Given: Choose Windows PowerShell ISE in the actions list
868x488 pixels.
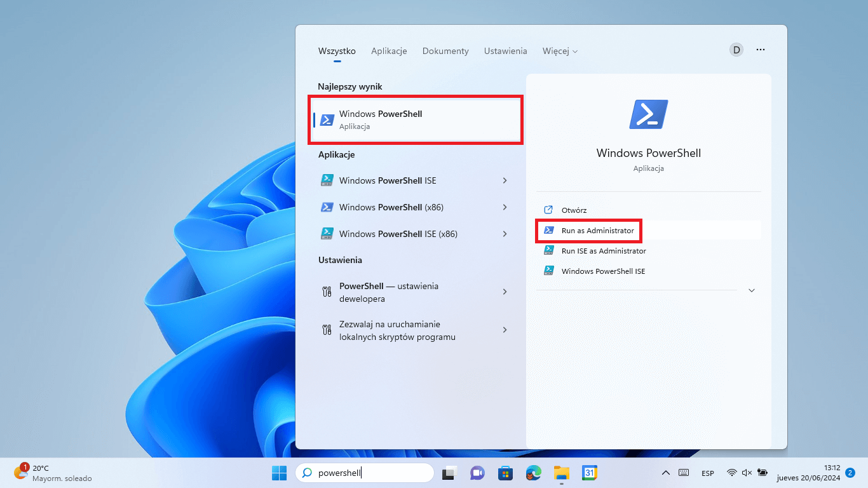Looking at the screenshot, I should pyautogui.click(x=603, y=271).
